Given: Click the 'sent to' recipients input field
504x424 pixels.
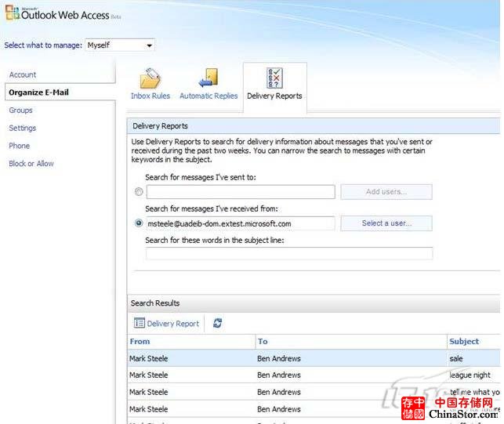Looking at the screenshot, I should click(241, 192).
